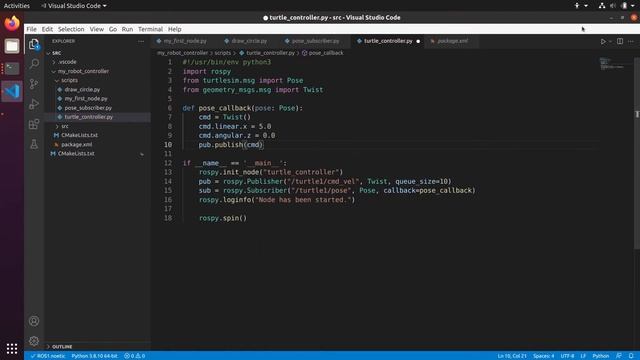Switch to the draw_circle.py tab
This screenshot has height=360, width=640.
tap(249, 41)
